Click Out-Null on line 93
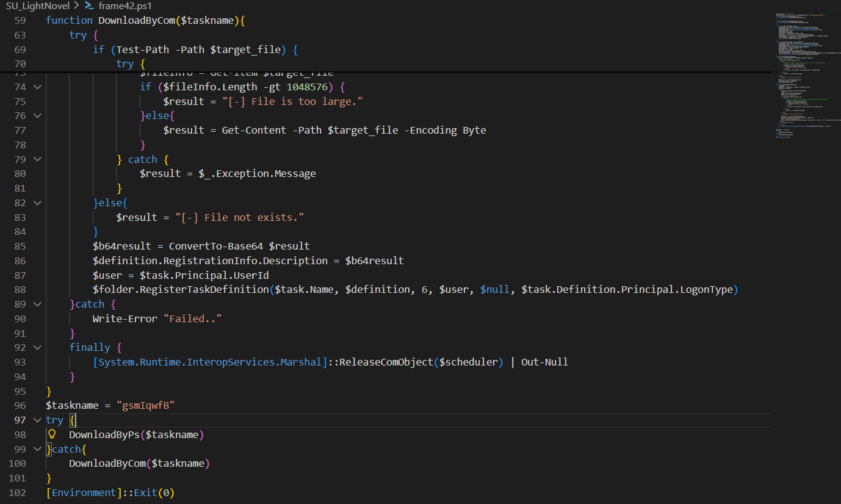 (544, 362)
